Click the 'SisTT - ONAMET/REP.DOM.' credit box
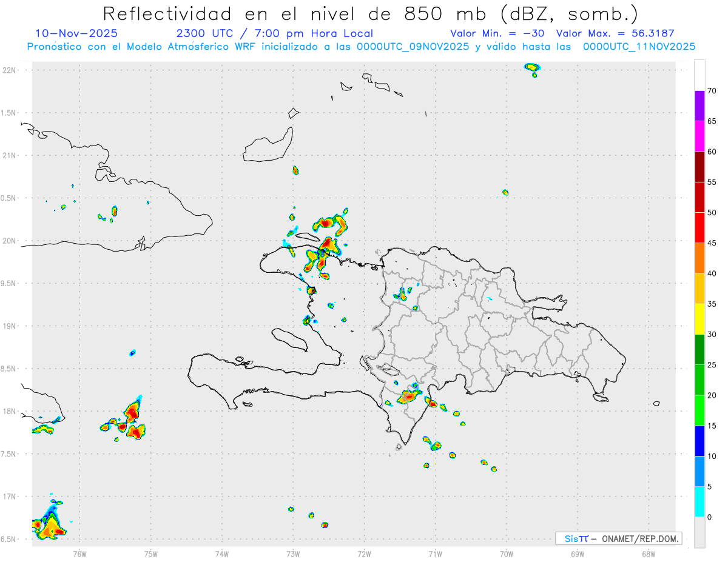This screenshot has height=562, width=728. (618, 538)
